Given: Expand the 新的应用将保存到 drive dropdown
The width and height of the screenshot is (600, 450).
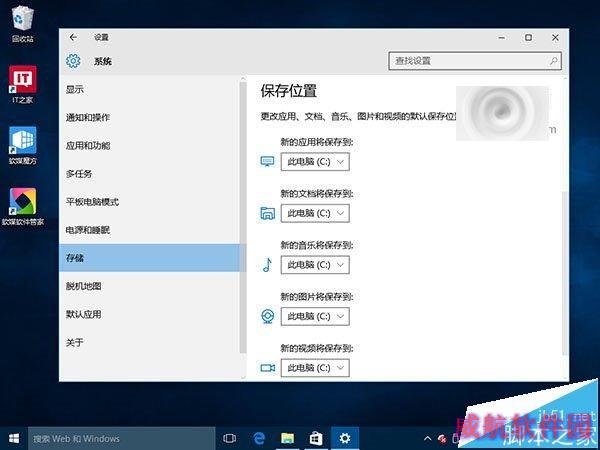Looking at the screenshot, I should (315, 161).
